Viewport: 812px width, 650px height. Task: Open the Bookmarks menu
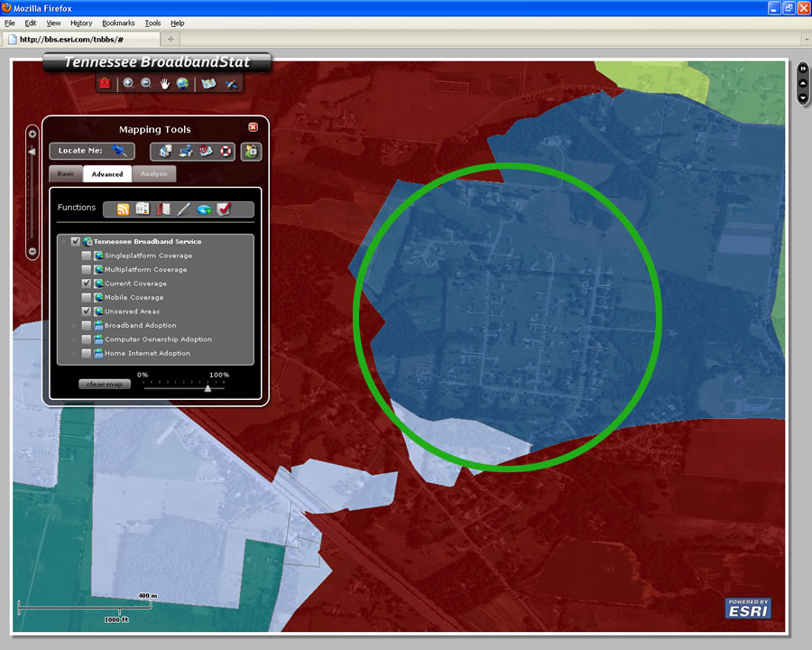coord(118,23)
